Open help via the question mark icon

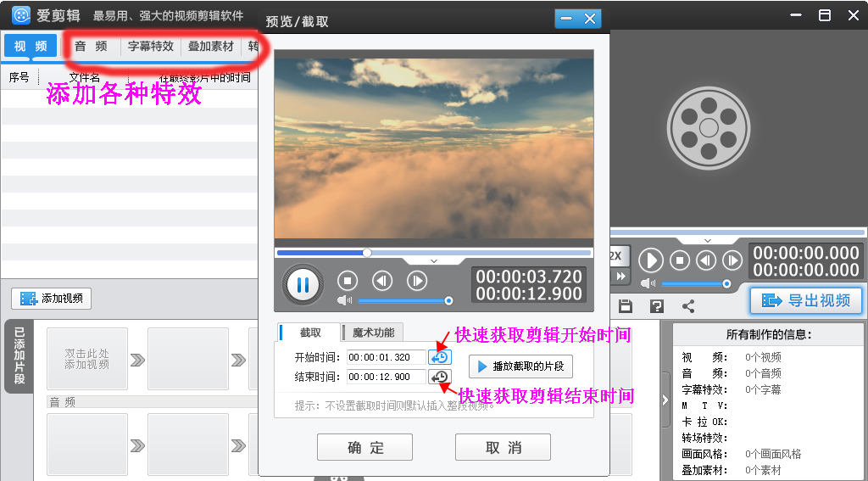656,306
